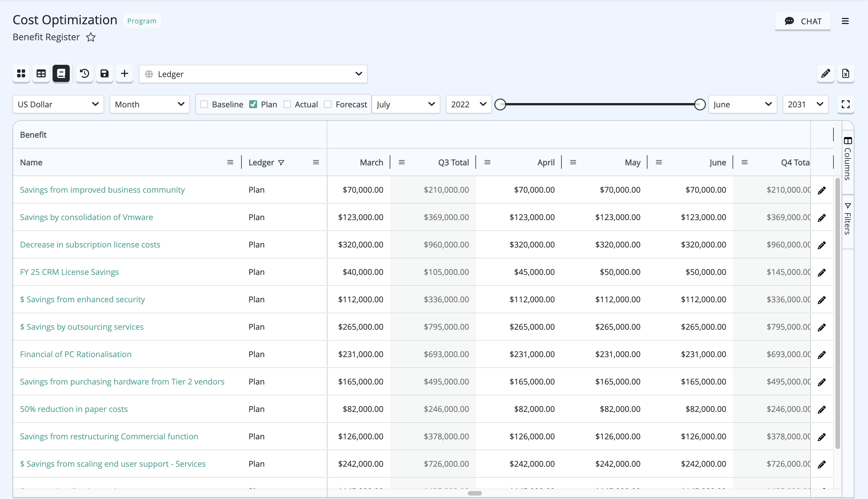Image resolution: width=868 pixels, height=499 pixels.
Task: Favorite the Benefit Register with star
Action: (91, 37)
